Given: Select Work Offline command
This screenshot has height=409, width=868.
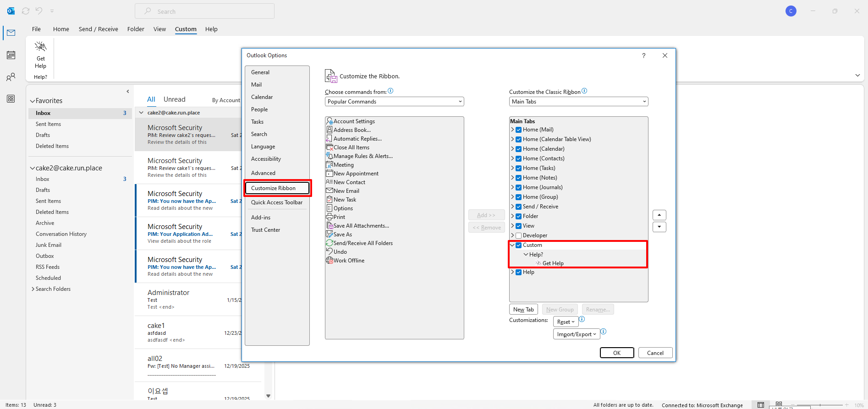Looking at the screenshot, I should click(x=345, y=261).
